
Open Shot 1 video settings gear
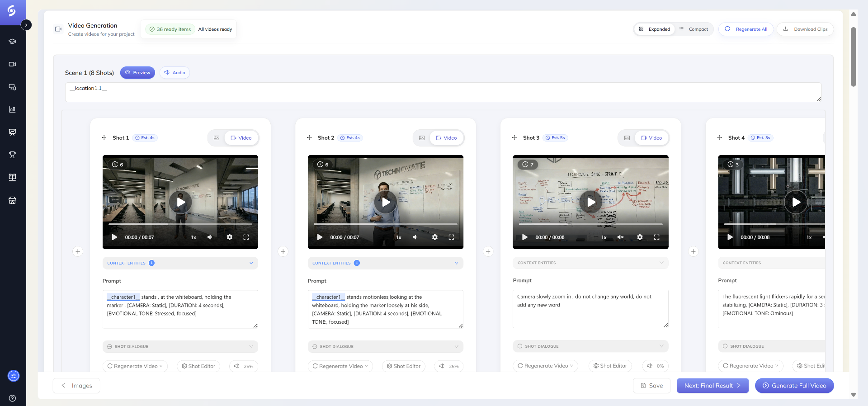point(230,237)
